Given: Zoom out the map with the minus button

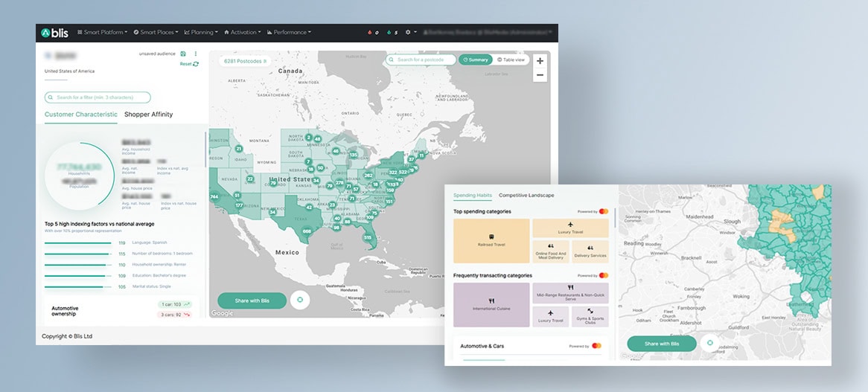Looking at the screenshot, I should pos(540,75).
